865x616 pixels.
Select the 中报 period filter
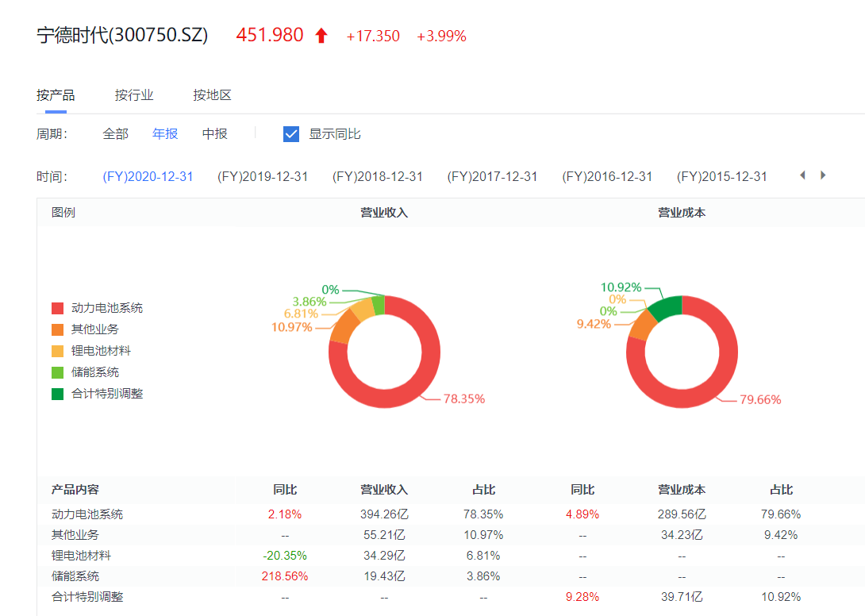click(x=214, y=134)
